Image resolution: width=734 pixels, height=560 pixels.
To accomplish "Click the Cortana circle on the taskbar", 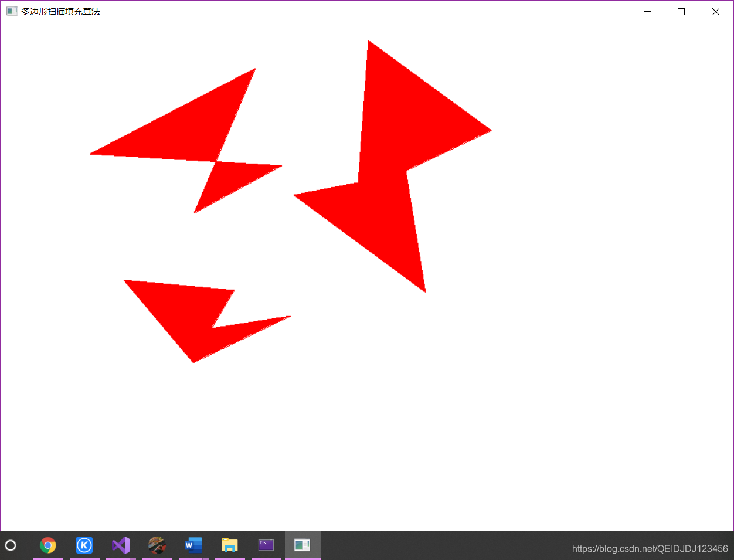I will 11,545.
